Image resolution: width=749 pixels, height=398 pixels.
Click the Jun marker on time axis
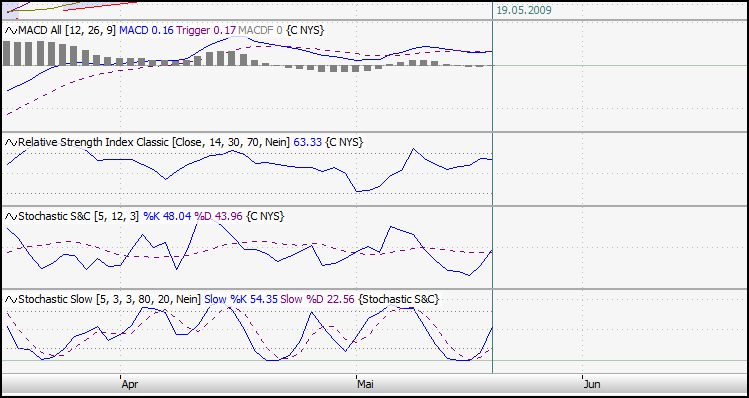pyautogui.click(x=592, y=384)
